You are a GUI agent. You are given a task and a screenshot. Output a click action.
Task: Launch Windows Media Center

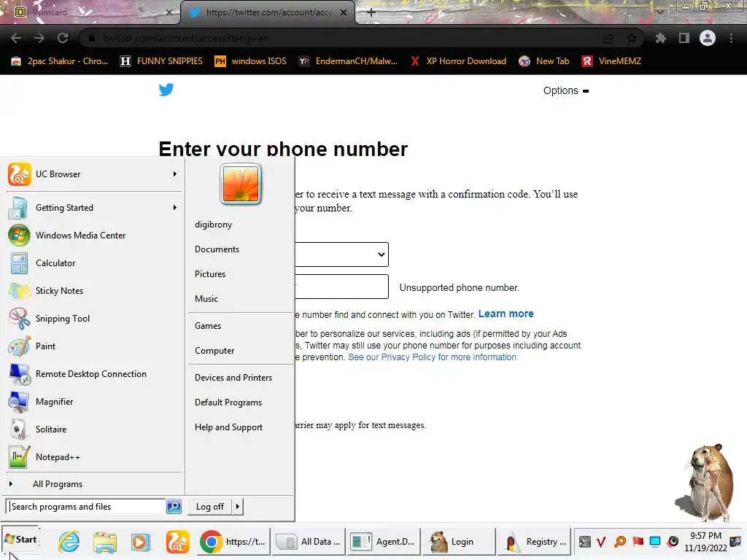[x=93, y=236]
